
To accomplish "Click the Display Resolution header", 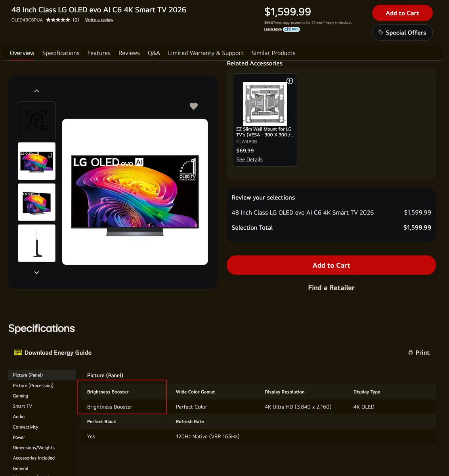I will (285, 392).
